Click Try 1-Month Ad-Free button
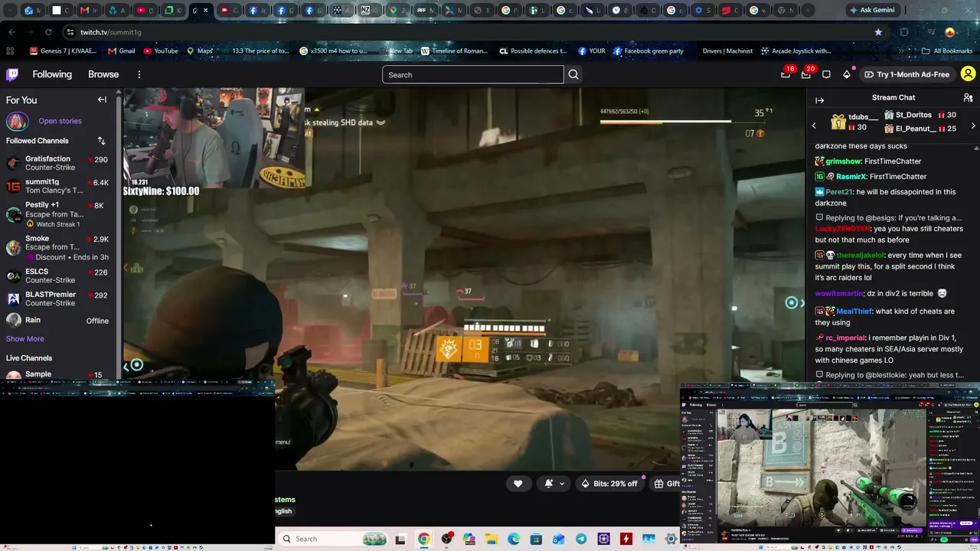The image size is (980, 551). (907, 74)
